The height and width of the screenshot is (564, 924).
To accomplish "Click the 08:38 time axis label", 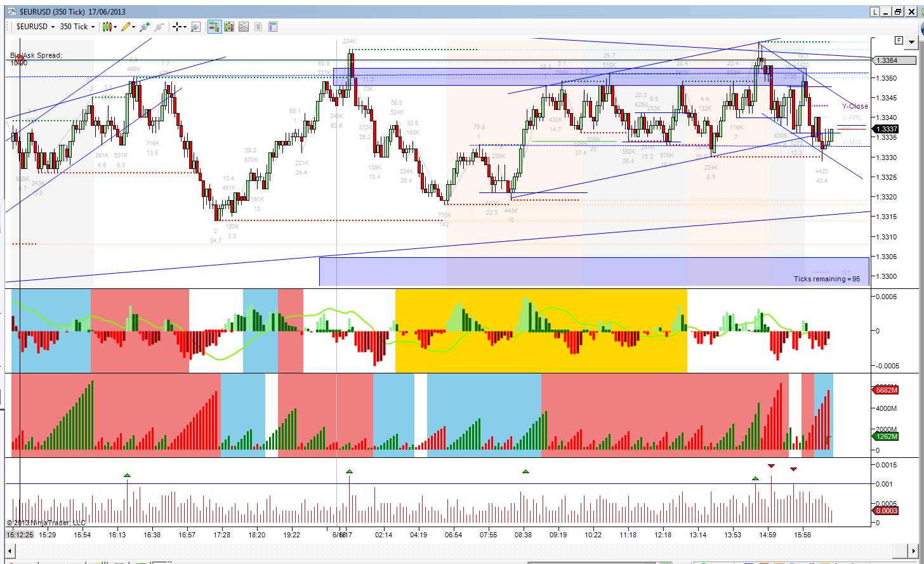I will tap(524, 535).
